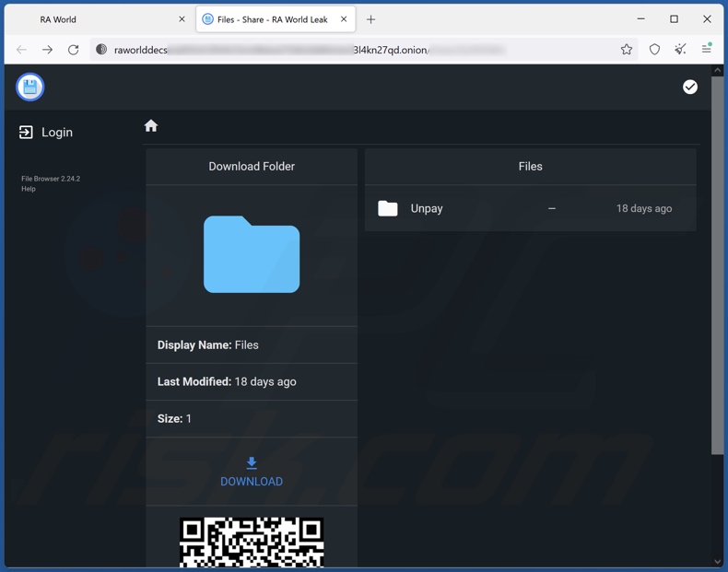Viewport: 728px width, 572px height.
Task: Open the Login page from the sidebar
Action: pos(45,133)
